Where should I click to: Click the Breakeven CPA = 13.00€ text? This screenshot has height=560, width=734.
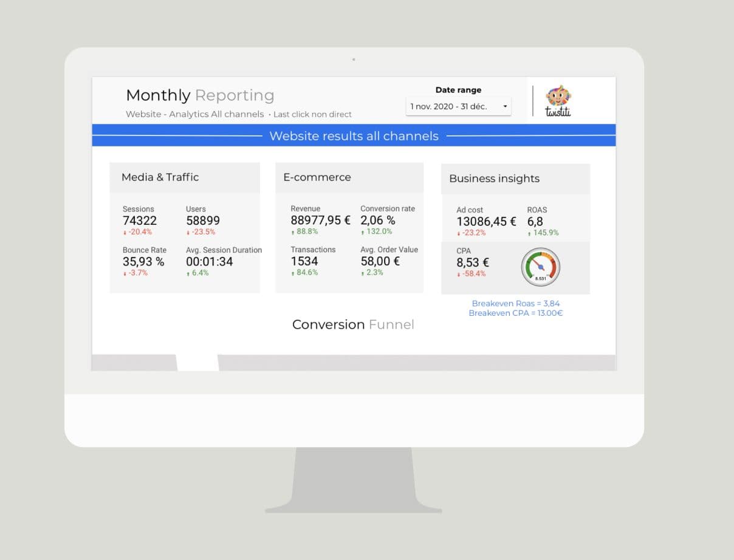[515, 313]
